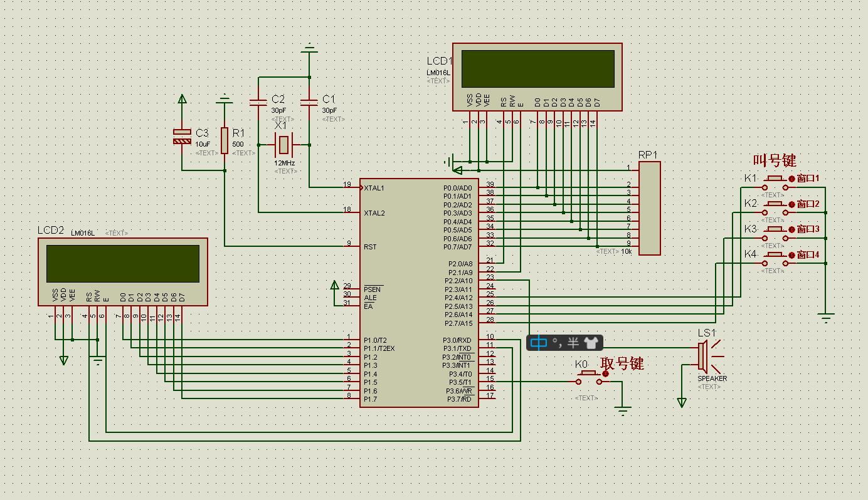Push the K3 窗口3 pushbutton
This screenshot has width=868, height=500.
click(775, 233)
